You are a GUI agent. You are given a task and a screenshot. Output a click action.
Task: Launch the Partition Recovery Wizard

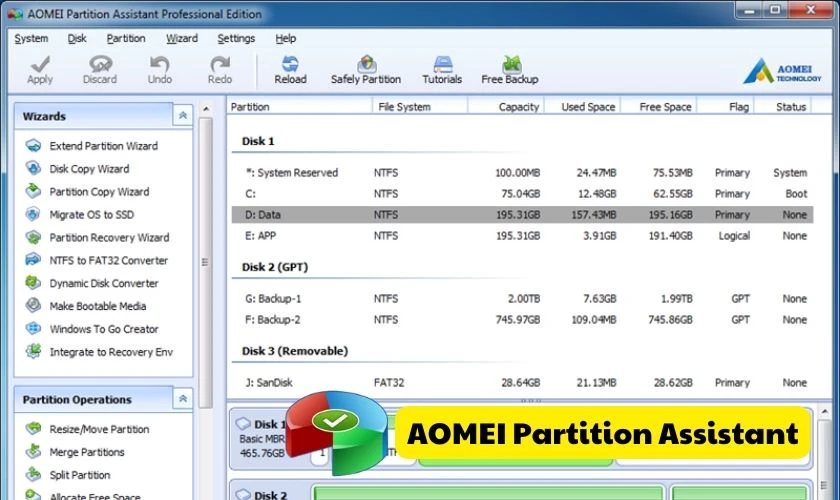pyautogui.click(x=109, y=237)
